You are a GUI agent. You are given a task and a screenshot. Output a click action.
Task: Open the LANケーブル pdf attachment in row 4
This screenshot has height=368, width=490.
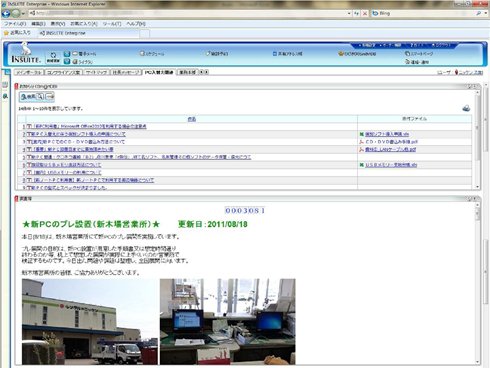pyautogui.click(x=390, y=149)
